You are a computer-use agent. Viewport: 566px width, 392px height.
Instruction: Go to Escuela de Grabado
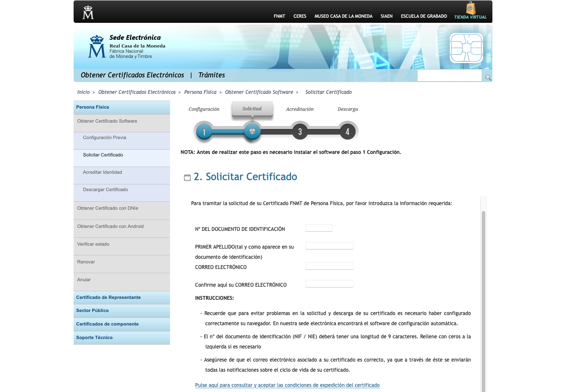pos(424,16)
